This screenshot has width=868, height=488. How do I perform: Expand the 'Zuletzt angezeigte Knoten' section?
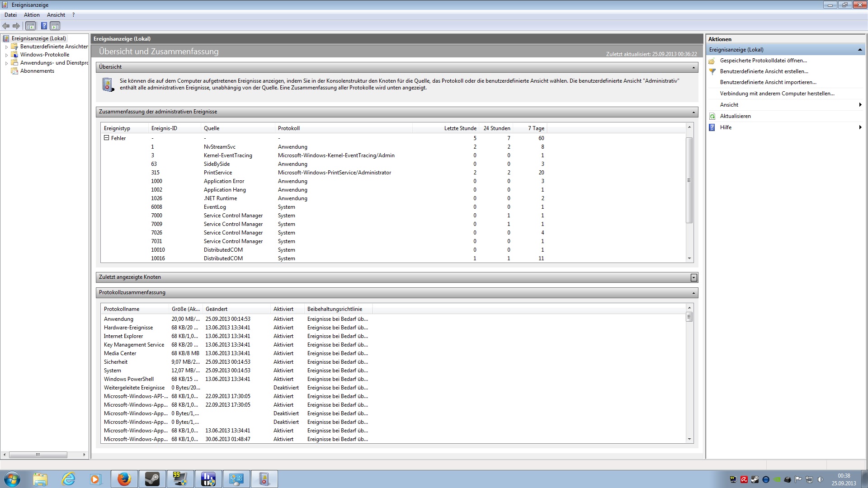(693, 277)
